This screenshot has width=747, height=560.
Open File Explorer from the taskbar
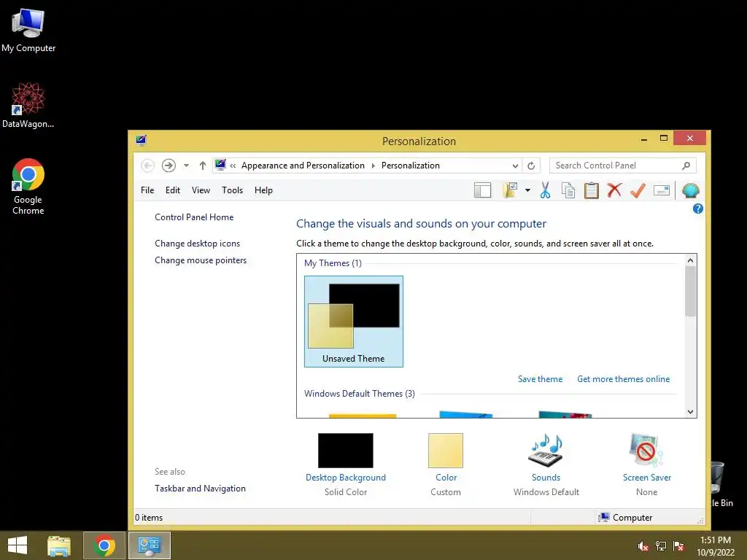(59, 545)
